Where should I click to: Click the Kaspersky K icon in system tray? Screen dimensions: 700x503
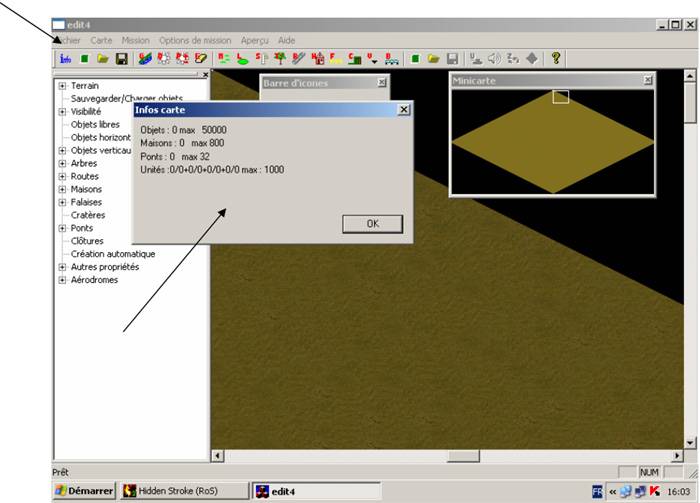coord(655,491)
